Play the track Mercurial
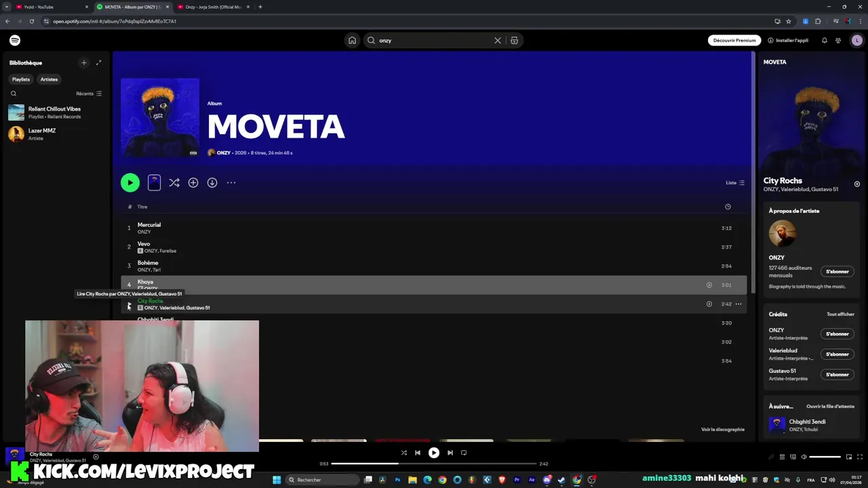Image resolution: width=868 pixels, height=488 pixels. [x=434, y=228]
